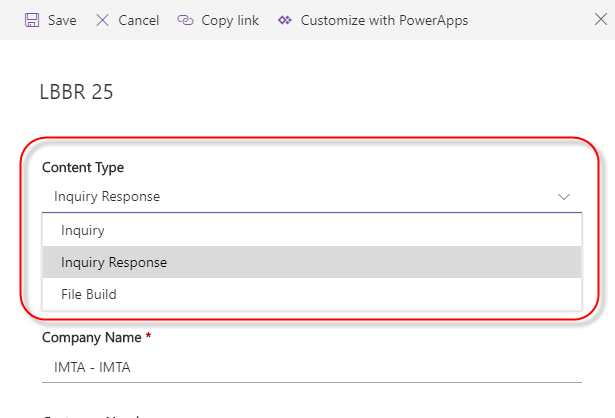Select the Inquiry option
Viewport: 615px width, 418px height.
[x=83, y=230]
